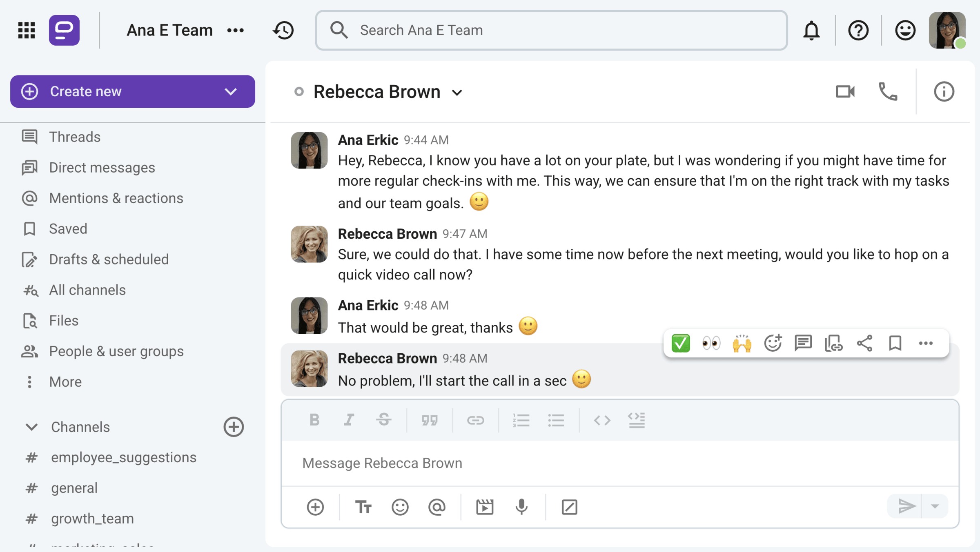The image size is (980, 552).
Task: Click the add reaction smiley icon
Action: coord(773,343)
